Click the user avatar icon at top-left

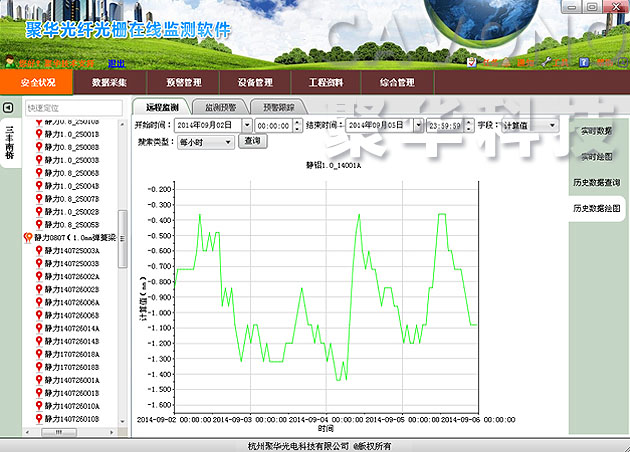pyautogui.click(x=10, y=62)
